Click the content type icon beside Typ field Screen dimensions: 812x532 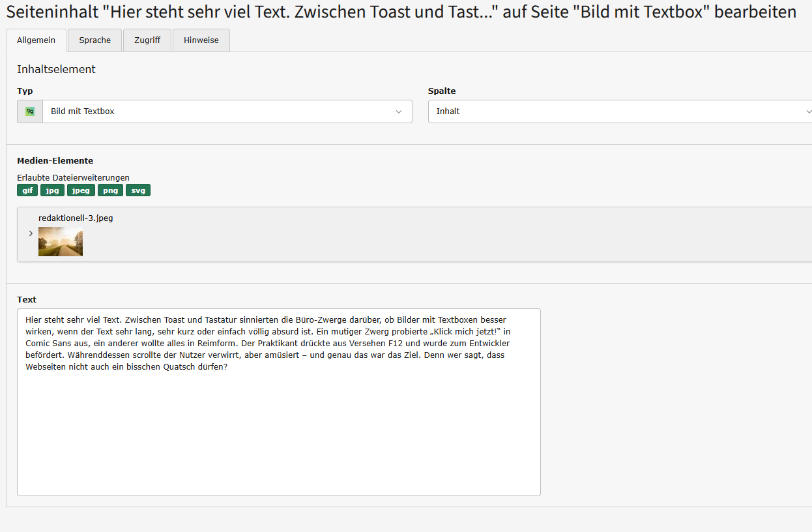pos(30,111)
